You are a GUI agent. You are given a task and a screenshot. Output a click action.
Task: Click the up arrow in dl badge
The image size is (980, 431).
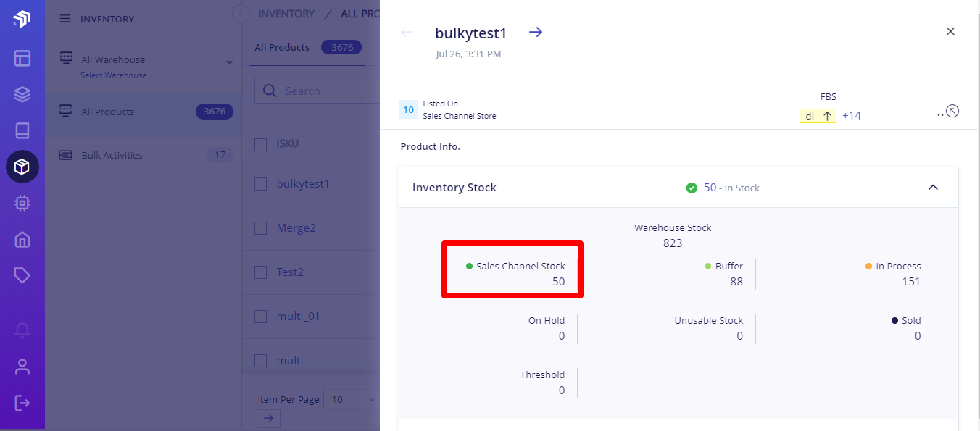pos(827,116)
